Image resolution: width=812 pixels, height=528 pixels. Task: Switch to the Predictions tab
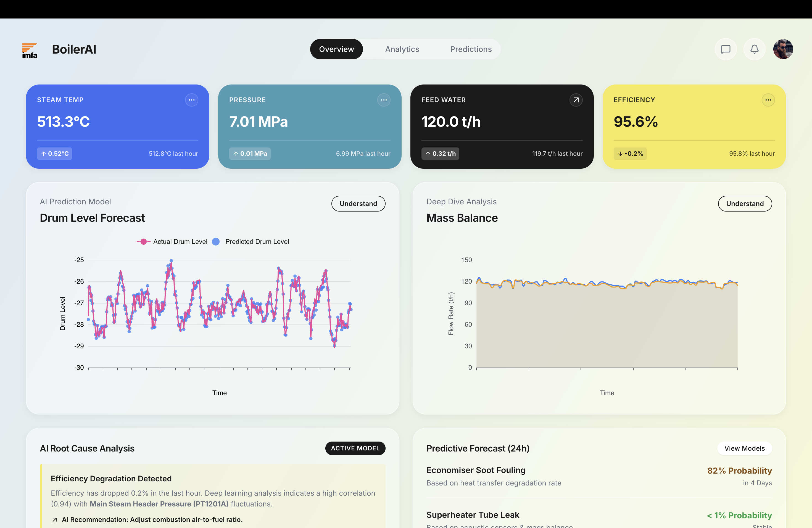pyautogui.click(x=471, y=49)
